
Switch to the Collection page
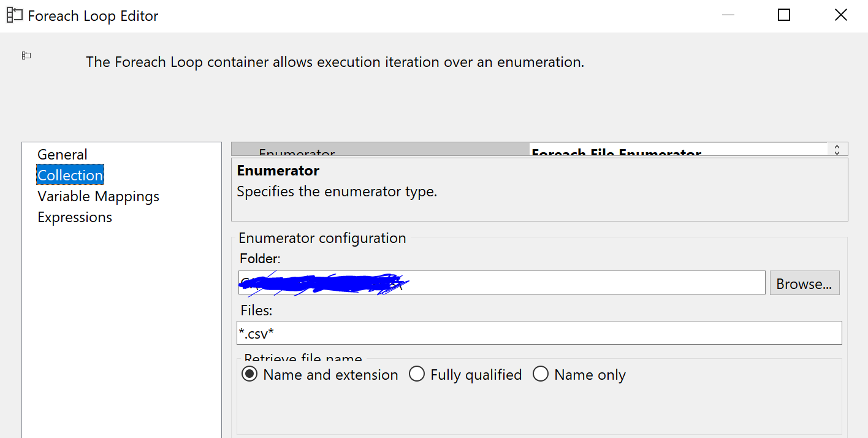pos(70,175)
